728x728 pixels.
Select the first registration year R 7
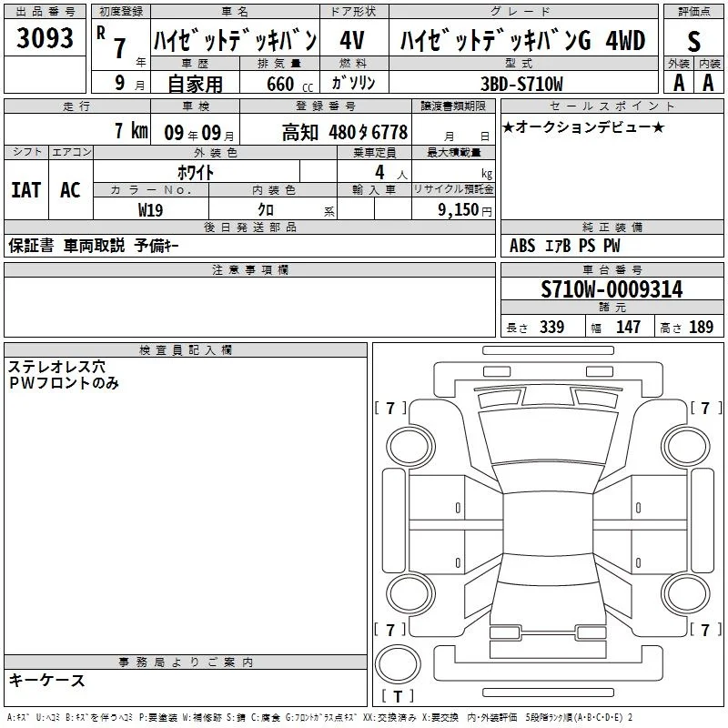click(112, 43)
